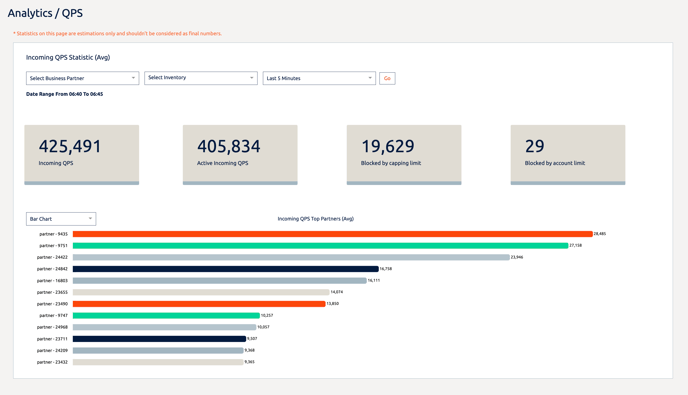Click the 'partner - 16803' axis label
This screenshot has height=395, width=688.
pyautogui.click(x=52, y=280)
